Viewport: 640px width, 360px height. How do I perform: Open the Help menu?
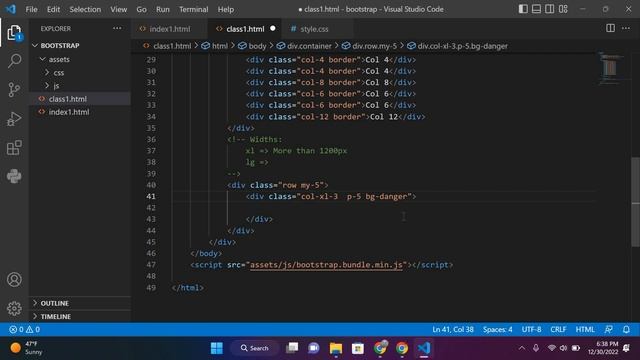coord(226,9)
